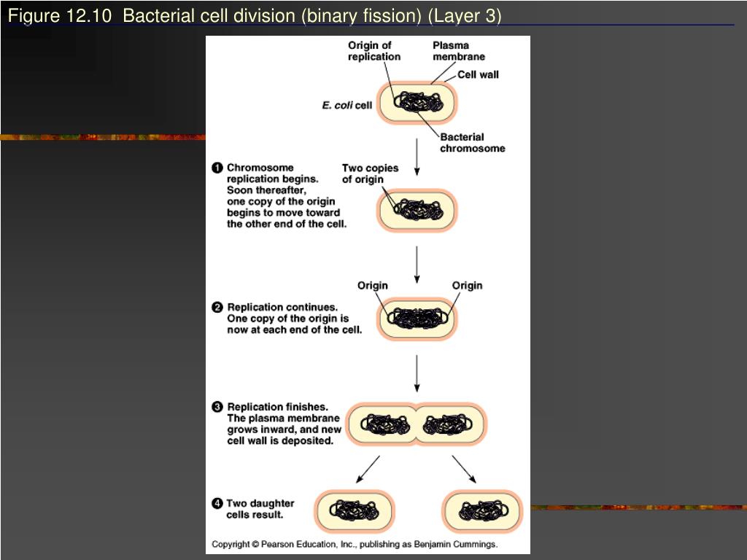Click the E. coli cell illustration at top

pos(417,102)
